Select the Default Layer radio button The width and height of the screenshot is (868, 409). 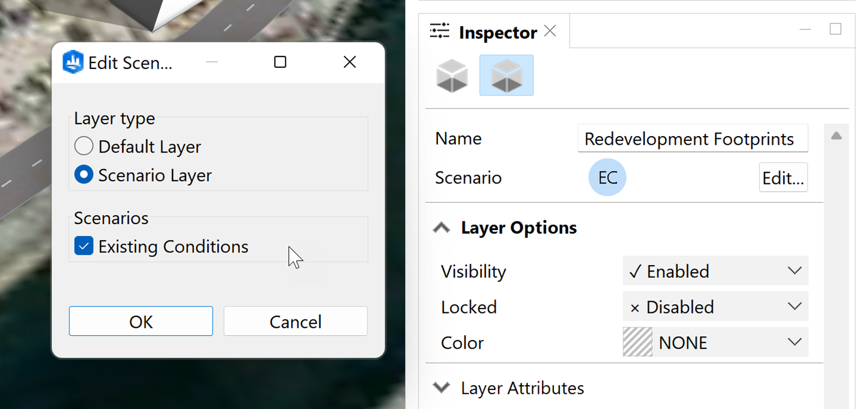(x=84, y=146)
